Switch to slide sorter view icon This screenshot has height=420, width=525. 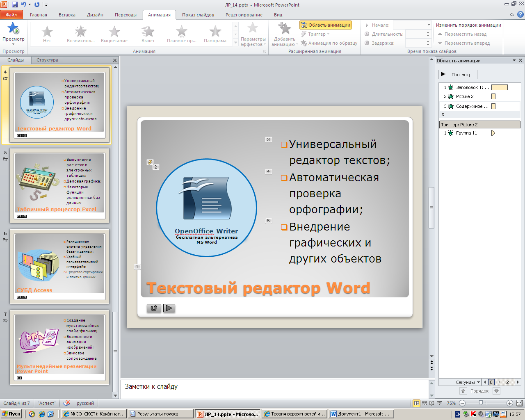pos(424,403)
